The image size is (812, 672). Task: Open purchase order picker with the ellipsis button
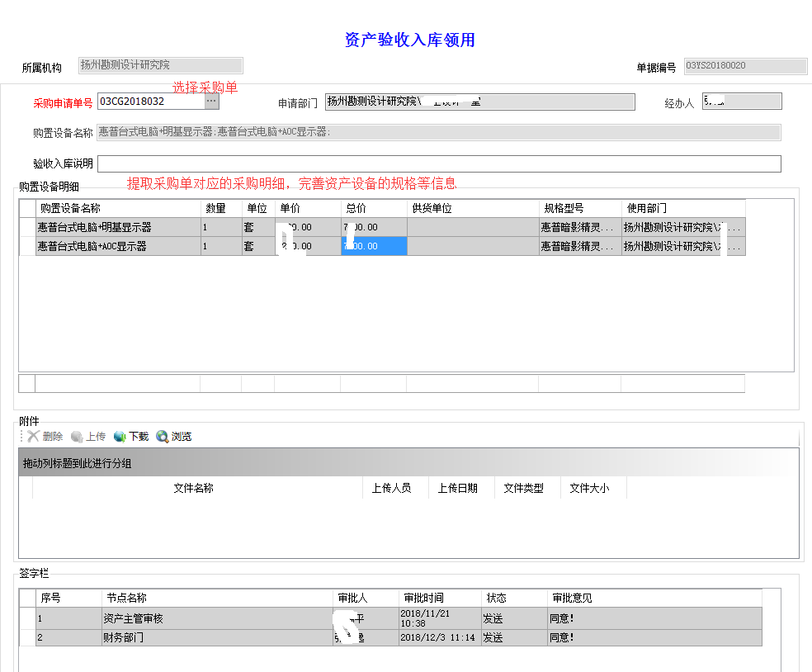pyautogui.click(x=211, y=100)
